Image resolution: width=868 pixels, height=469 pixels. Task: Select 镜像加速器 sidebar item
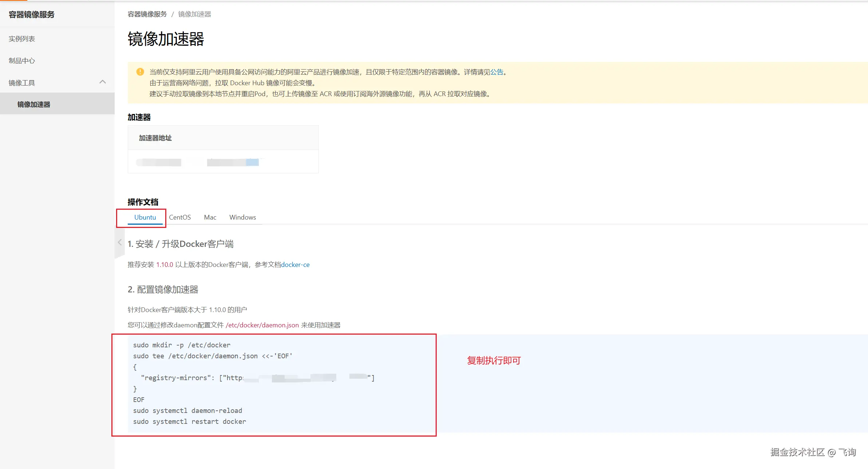click(33, 104)
